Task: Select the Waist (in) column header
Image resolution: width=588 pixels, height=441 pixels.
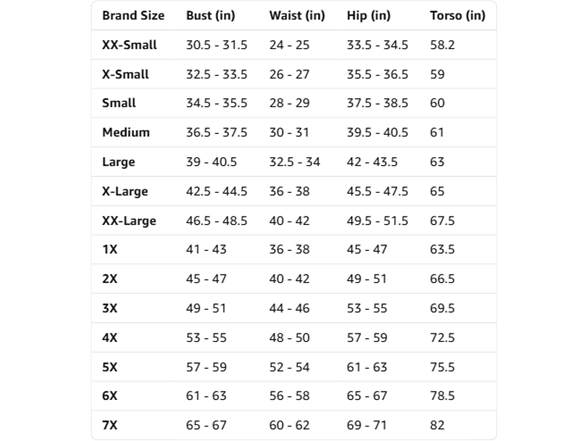Action: pyautogui.click(x=297, y=16)
